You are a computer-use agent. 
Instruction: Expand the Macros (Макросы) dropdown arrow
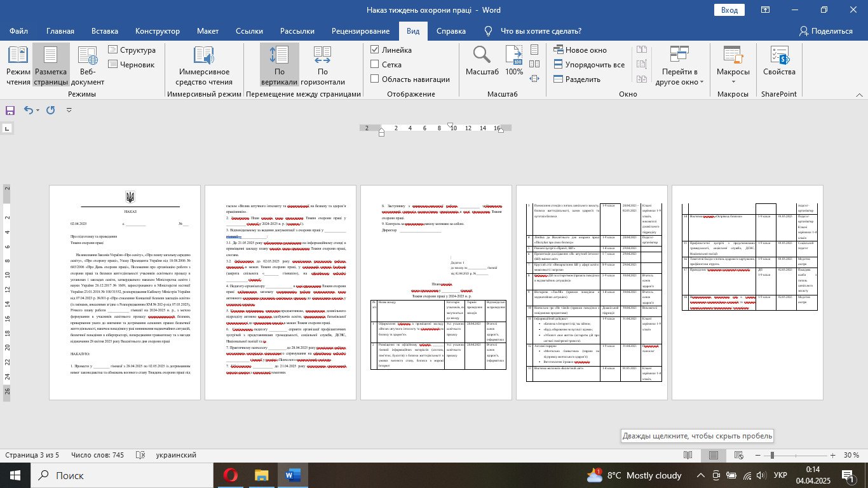pos(733,81)
